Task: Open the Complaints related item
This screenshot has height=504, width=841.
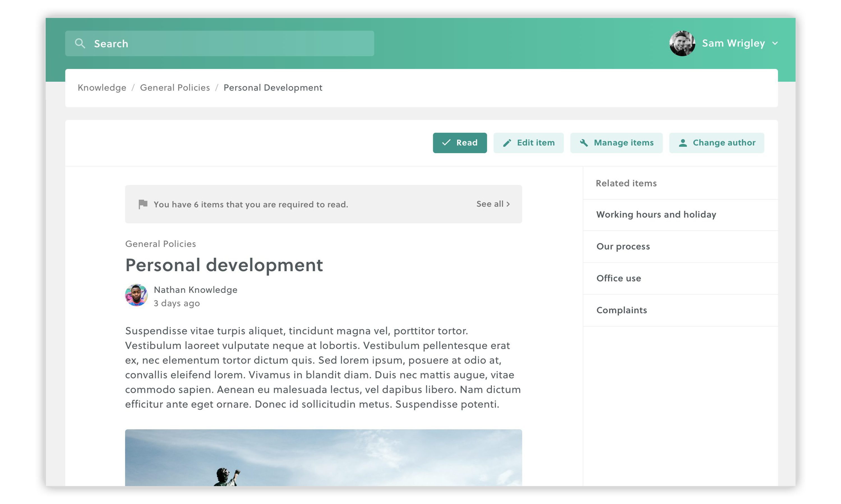Action: tap(621, 311)
